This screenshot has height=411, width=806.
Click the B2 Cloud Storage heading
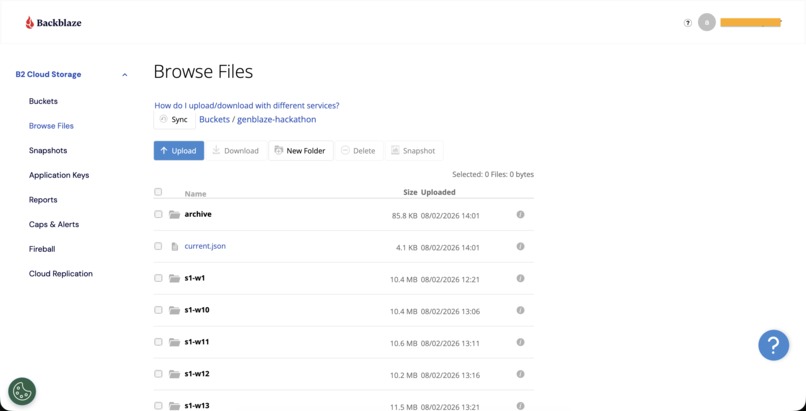48,74
